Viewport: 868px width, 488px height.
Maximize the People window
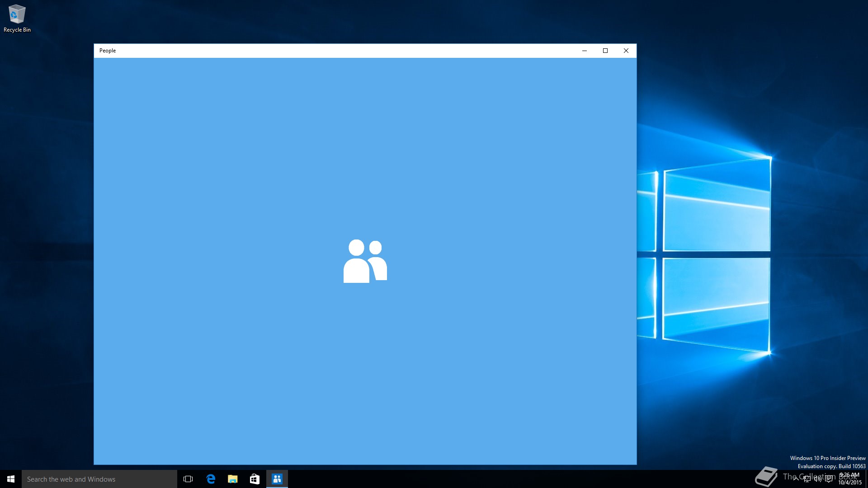coord(605,51)
